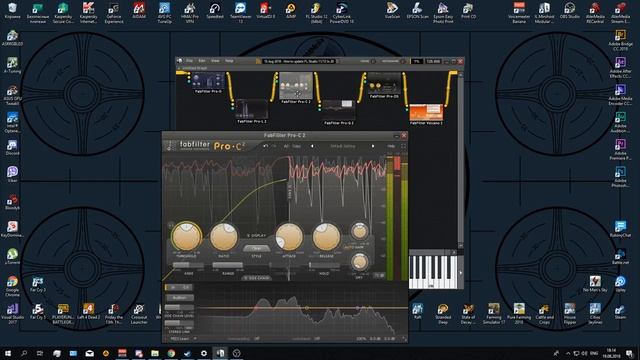Launch VirtualDJ 8 from desktop
Screen dimensions: 640x360
[x=266, y=11]
